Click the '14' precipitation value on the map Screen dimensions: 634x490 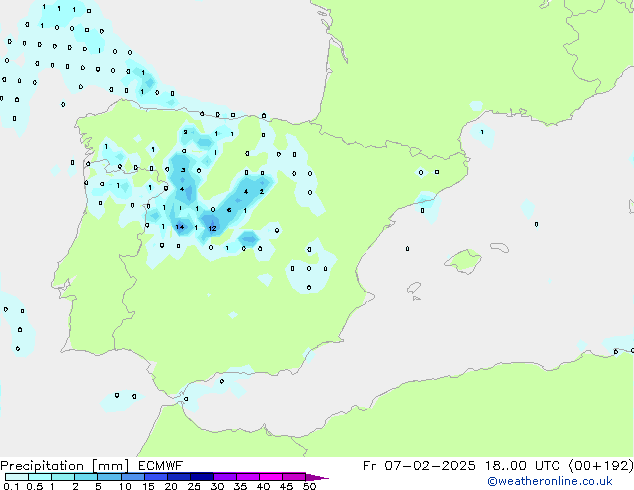pos(180,227)
